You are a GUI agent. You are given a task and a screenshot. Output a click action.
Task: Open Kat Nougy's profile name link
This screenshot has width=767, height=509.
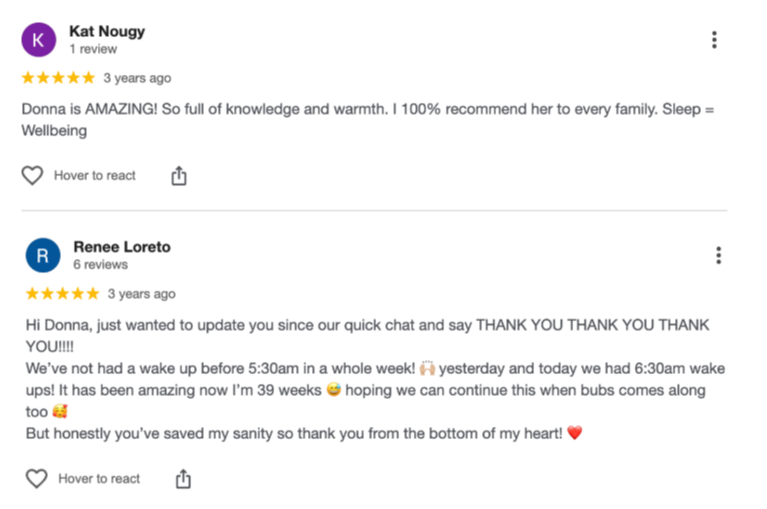coord(106,31)
